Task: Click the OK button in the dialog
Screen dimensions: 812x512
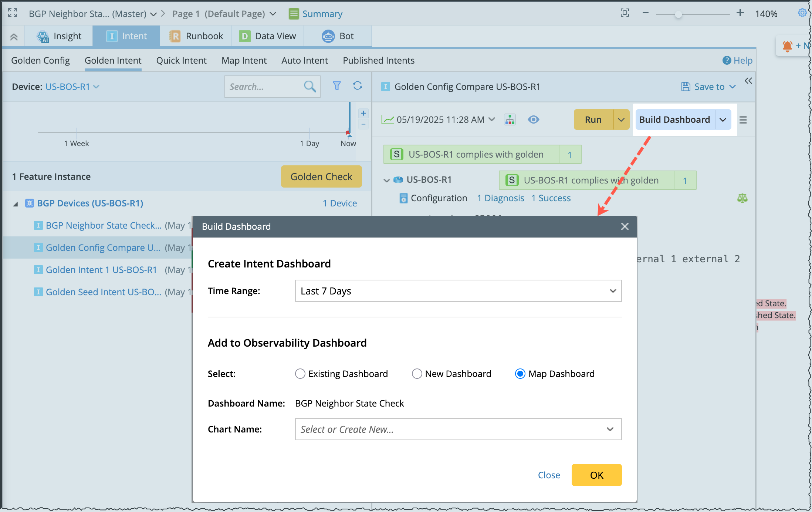Action: point(596,475)
